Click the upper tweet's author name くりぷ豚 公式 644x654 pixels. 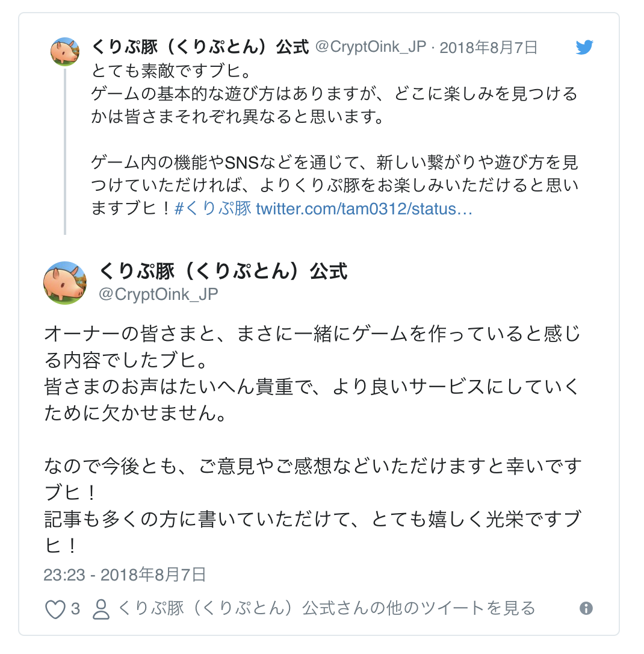pyautogui.click(x=200, y=48)
